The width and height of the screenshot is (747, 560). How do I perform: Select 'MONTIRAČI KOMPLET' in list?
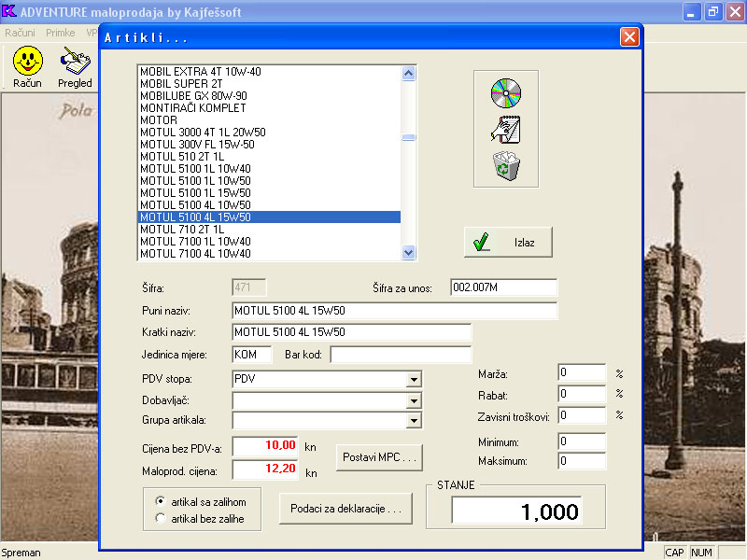click(x=269, y=108)
